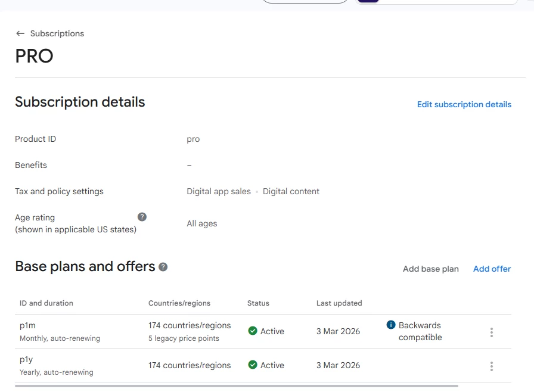Open the Age rating help icon
The width and height of the screenshot is (534, 392).
142,217
